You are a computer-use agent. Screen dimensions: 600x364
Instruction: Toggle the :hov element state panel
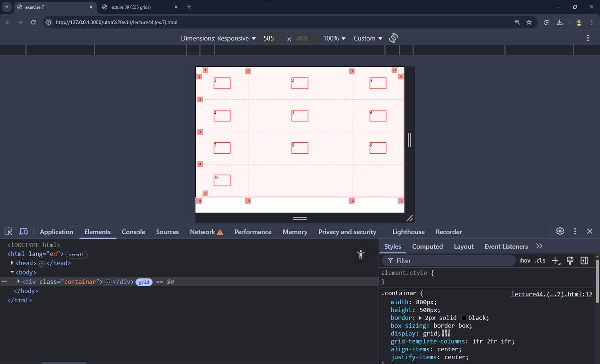[x=525, y=261]
